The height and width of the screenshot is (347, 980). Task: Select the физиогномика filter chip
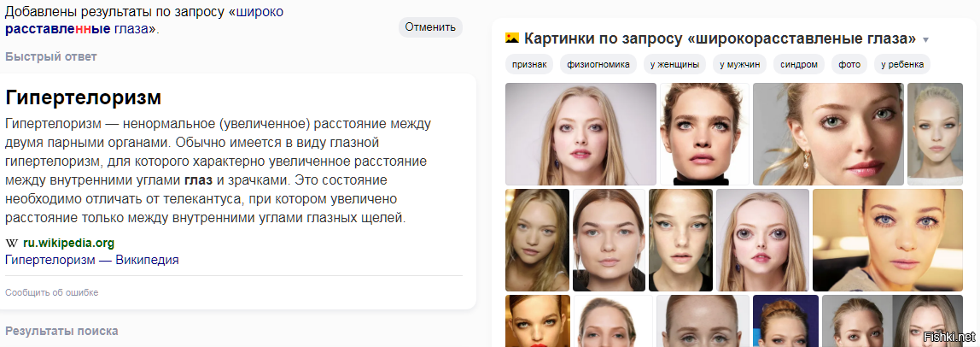tap(598, 64)
